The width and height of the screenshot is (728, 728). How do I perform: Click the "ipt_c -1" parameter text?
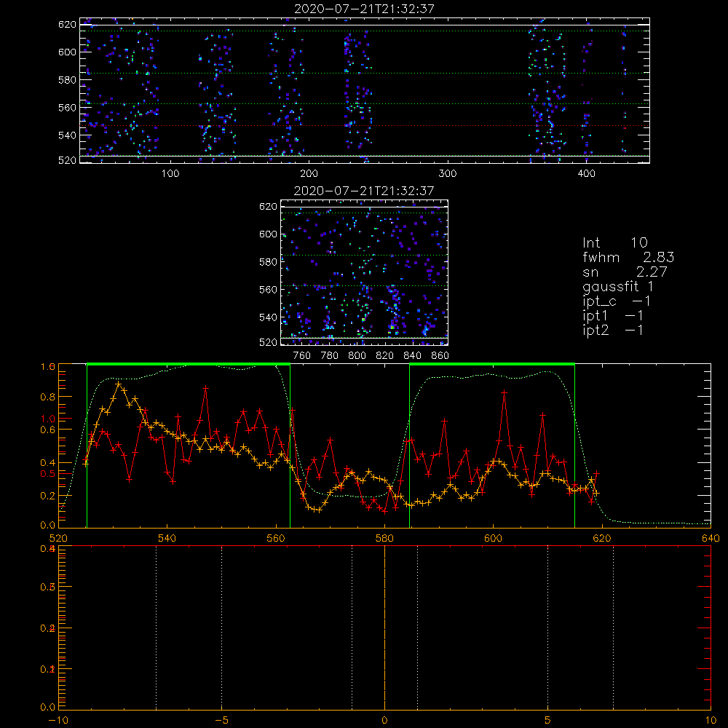[617, 301]
